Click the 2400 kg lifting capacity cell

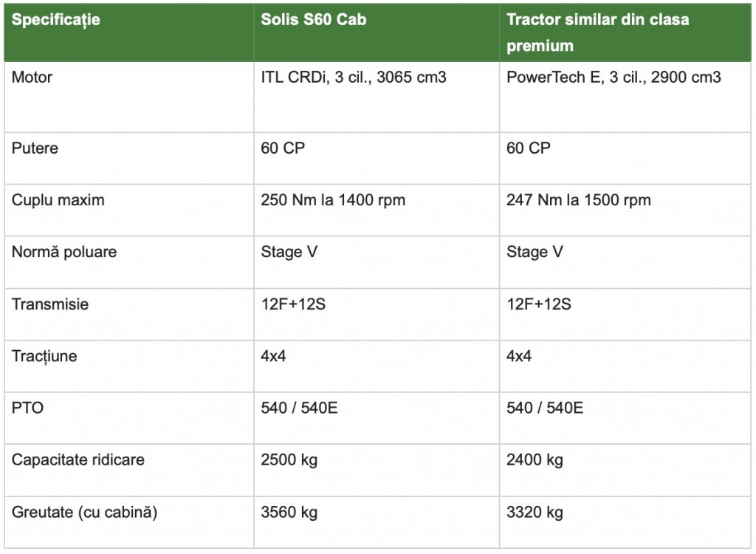tap(535, 459)
